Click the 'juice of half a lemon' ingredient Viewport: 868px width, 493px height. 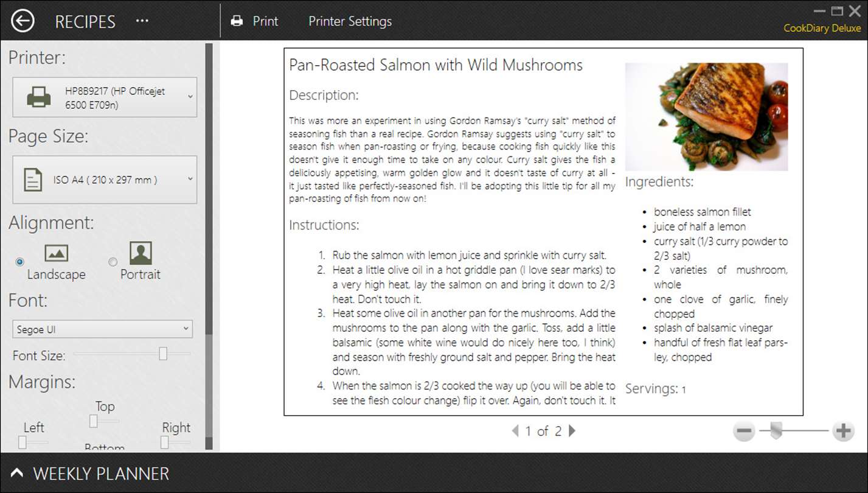tap(700, 226)
